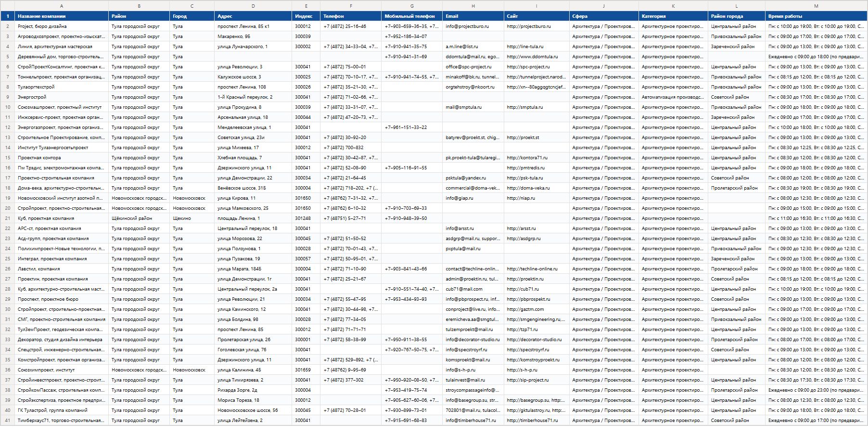
Task: Select the 'Тулаоргтехстрой' company cell
Action: click(62, 87)
